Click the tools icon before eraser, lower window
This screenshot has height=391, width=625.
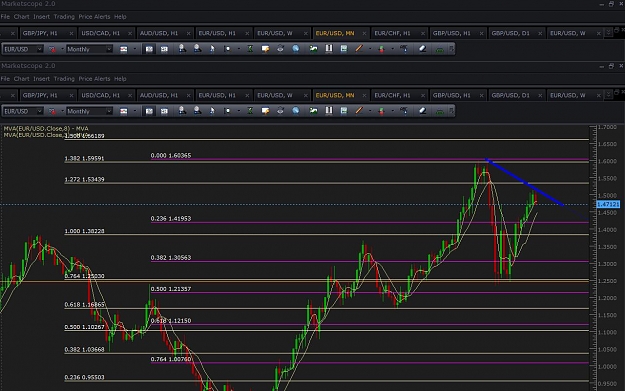click(x=404, y=111)
